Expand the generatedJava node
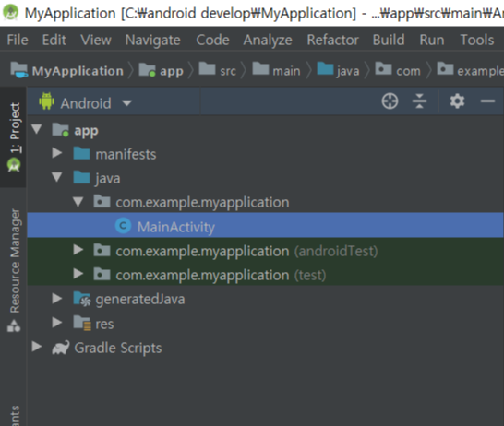The image size is (504, 426). tap(57, 298)
